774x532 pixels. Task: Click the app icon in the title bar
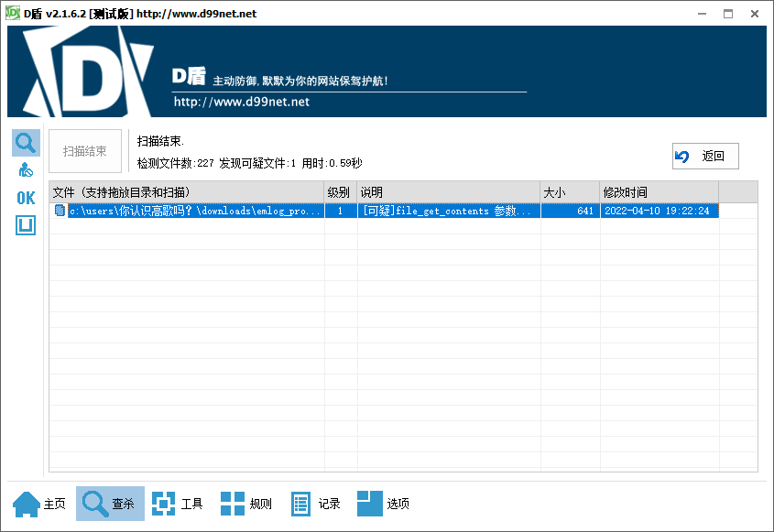click(x=11, y=12)
